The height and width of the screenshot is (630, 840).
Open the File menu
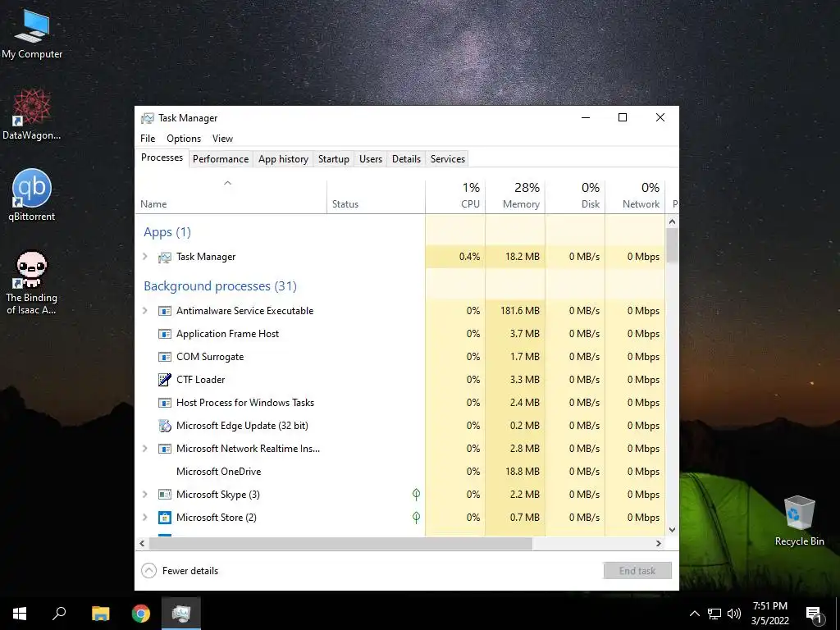click(148, 138)
